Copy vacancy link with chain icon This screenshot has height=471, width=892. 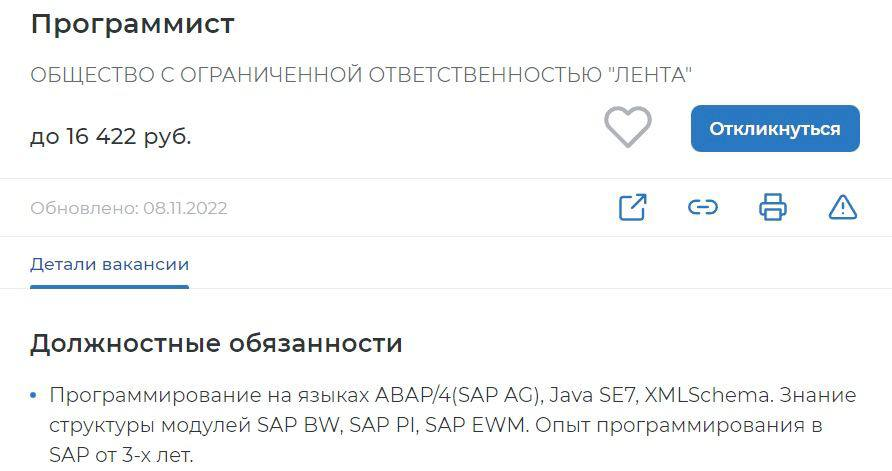(703, 207)
